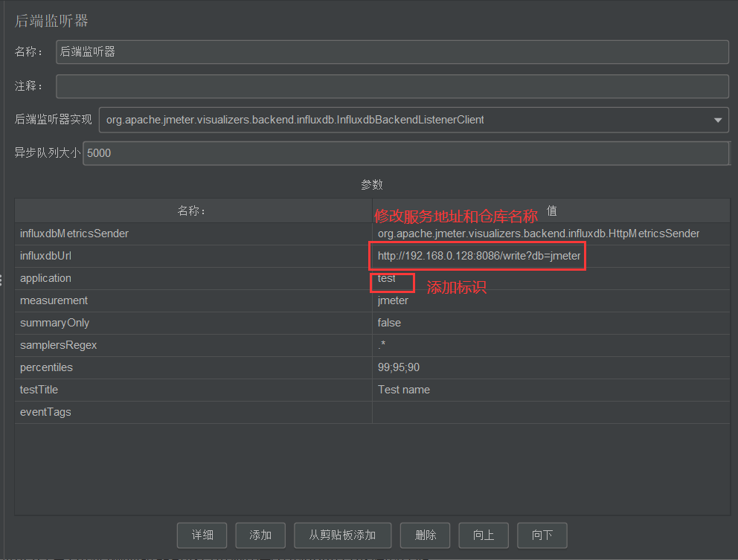Click the 向下 move down button

[542, 535]
